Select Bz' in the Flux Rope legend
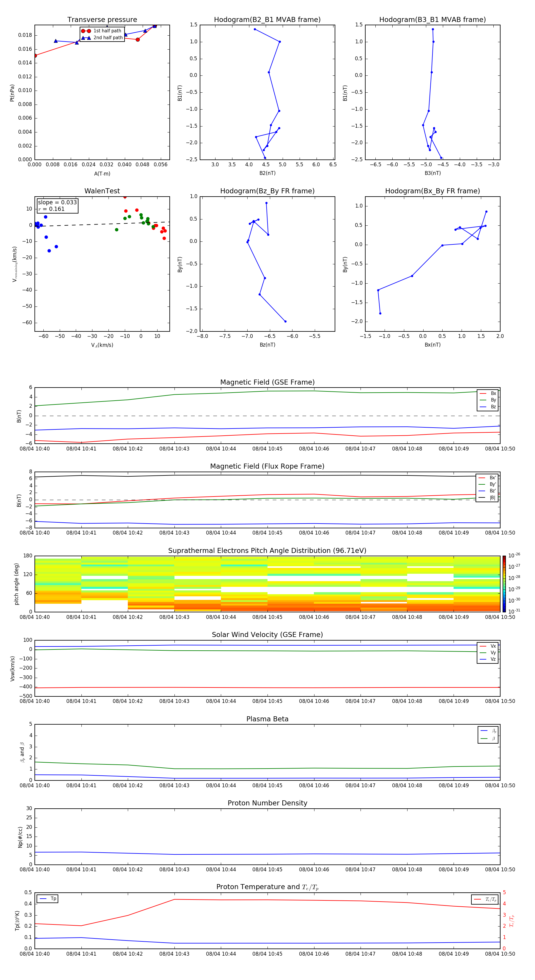 [x=488, y=491]
